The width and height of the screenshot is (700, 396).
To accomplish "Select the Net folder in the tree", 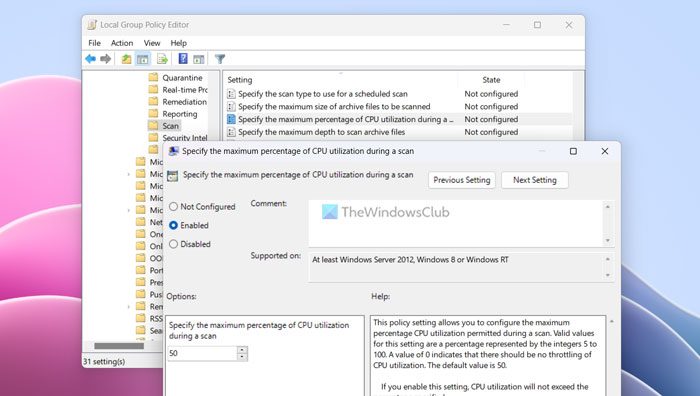I will 150,222.
